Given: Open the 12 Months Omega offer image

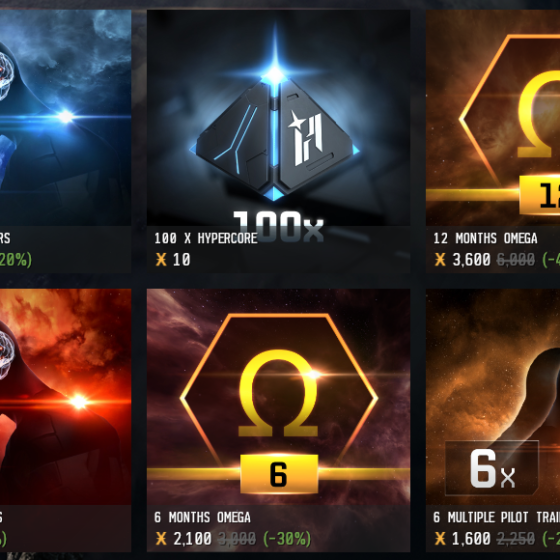Looking at the screenshot, I should [x=493, y=118].
